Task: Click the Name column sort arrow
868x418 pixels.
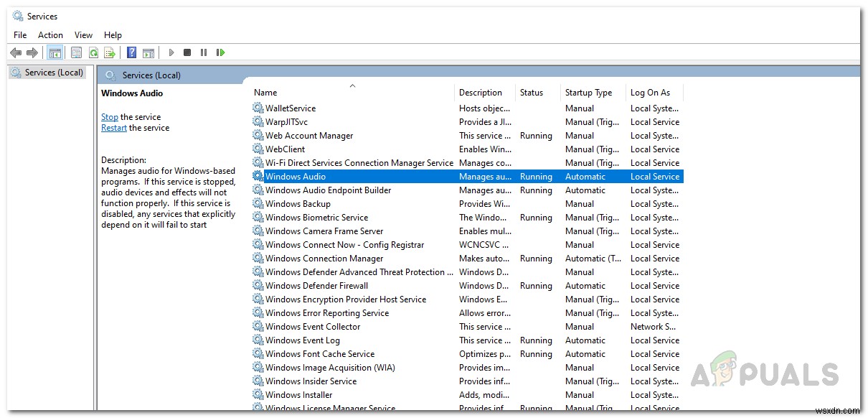Action: pos(352,85)
